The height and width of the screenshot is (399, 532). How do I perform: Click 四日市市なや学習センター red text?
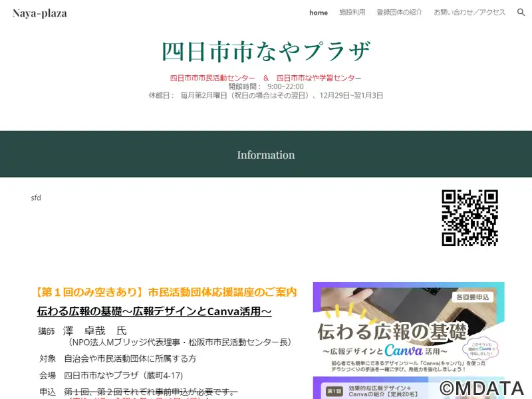click(319, 78)
